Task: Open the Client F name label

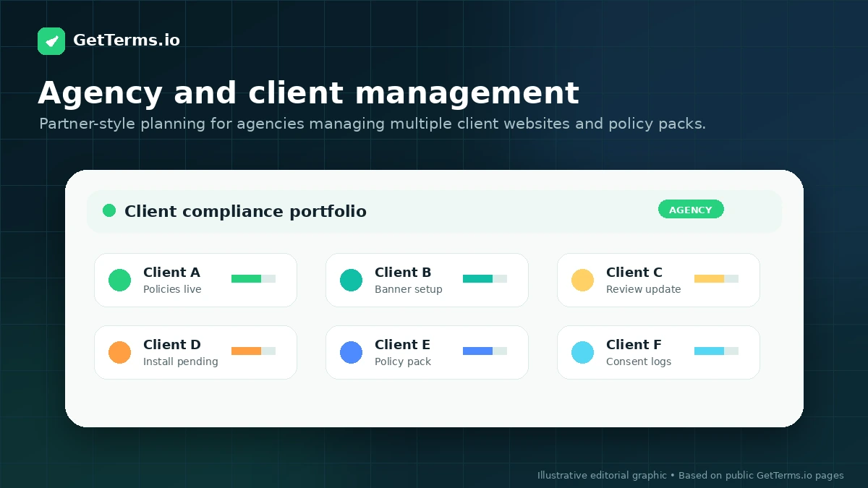Action: coord(634,345)
